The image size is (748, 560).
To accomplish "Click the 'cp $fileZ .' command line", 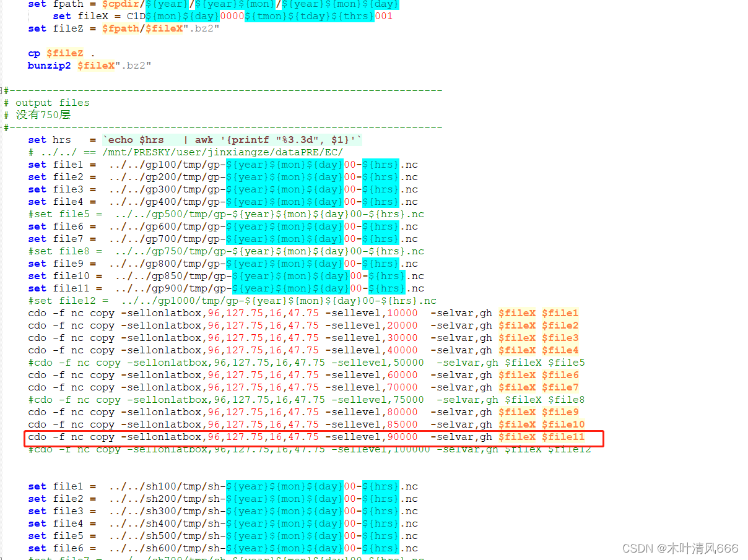I will (x=61, y=53).
